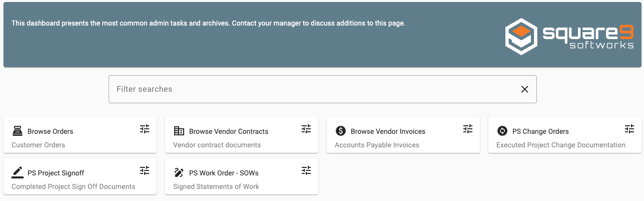The height and width of the screenshot is (201, 644).
Task: Clear the Filter searches field
Action: click(524, 89)
